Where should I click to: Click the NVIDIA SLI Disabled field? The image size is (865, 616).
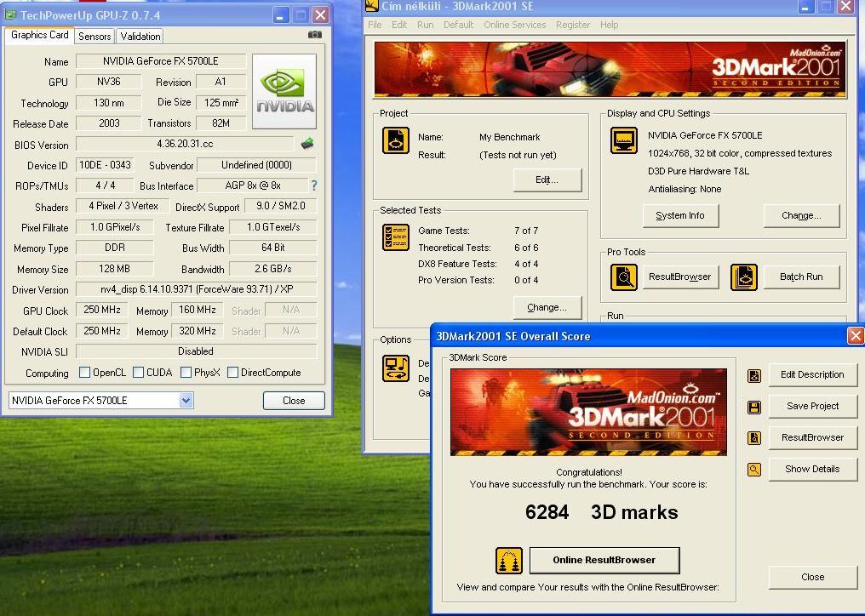tap(197, 351)
